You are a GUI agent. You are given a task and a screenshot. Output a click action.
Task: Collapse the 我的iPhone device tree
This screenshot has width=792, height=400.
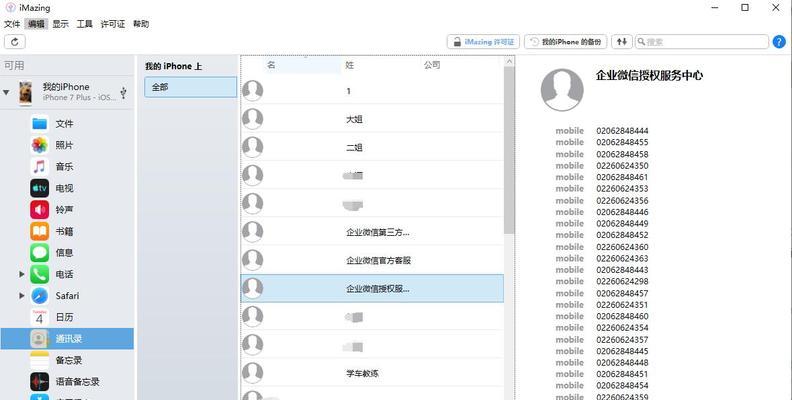pos(6,92)
